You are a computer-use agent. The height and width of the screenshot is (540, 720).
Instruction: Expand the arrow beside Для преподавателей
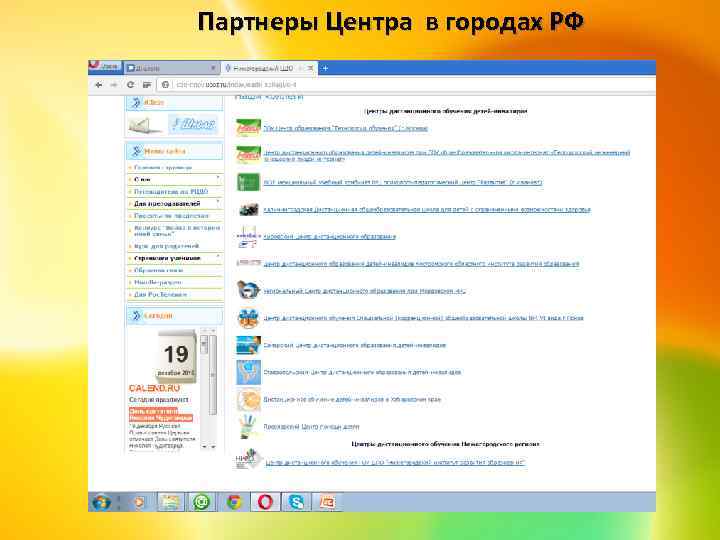[218, 202]
